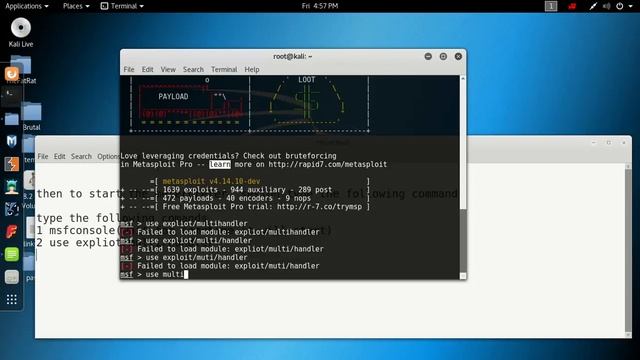Screen dimensions: 640x360
Task: Open volume control in top bar
Action: point(607,6)
